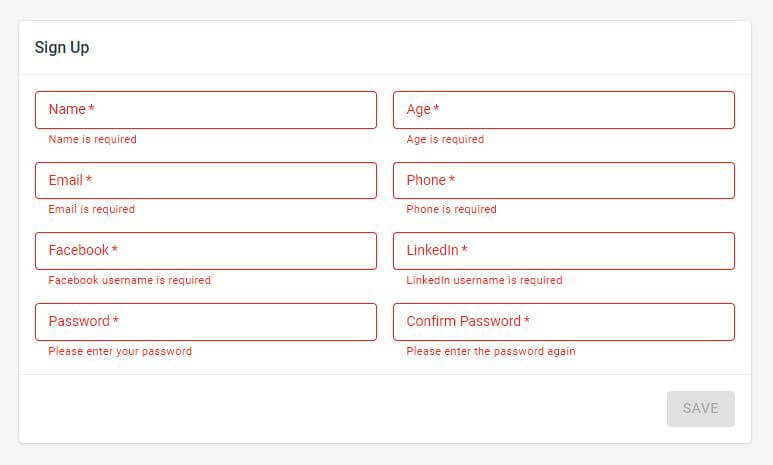Focus the Confirm Password field
Viewport: 773px width, 465px height.
pos(563,322)
